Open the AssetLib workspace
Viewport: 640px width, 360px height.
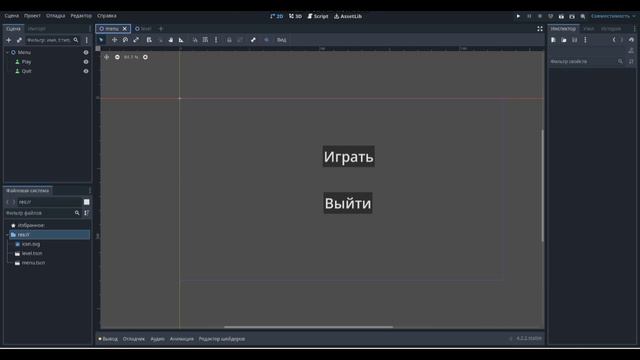tap(348, 16)
